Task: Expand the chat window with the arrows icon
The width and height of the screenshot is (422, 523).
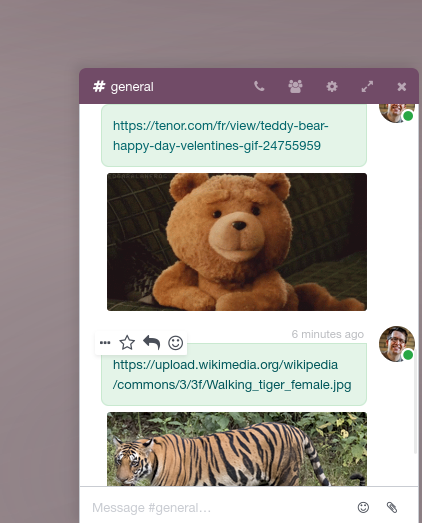Action: pyautogui.click(x=367, y=87)
